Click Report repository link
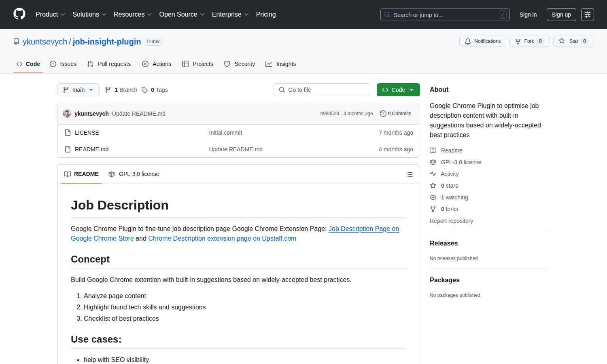Screen dimensions: 607x364 (x=452, y=221)
